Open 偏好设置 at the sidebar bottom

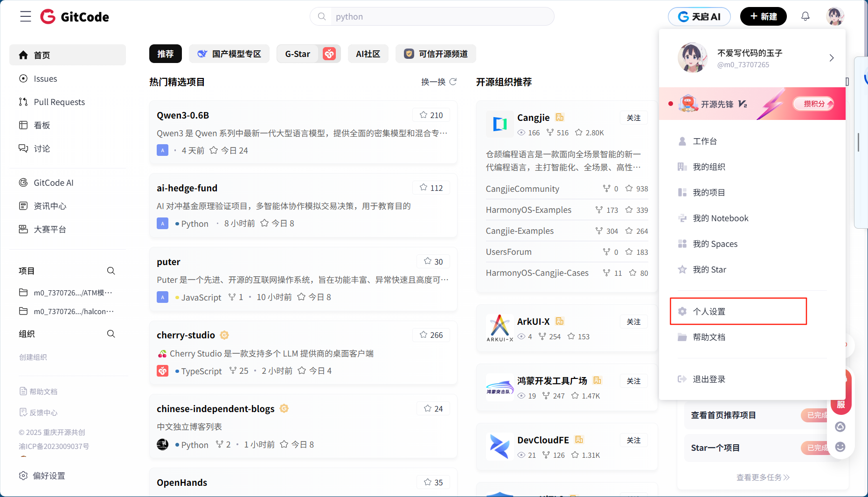[x=42, y=476]
